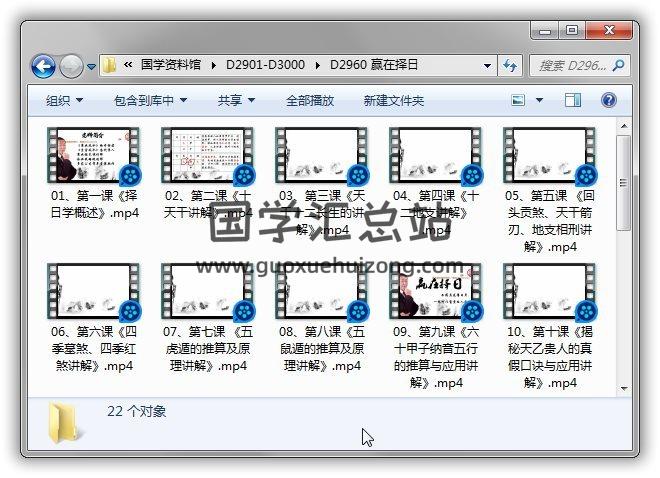Click the Forward navigation arrow button
The width and height of the screenshot is (660, 478).
(x=71, y=67)
